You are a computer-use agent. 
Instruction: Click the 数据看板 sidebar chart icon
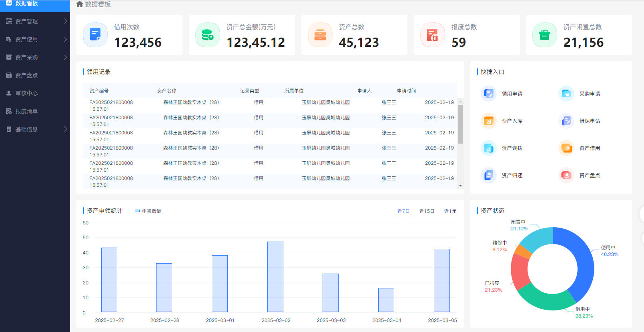(8, 3)
